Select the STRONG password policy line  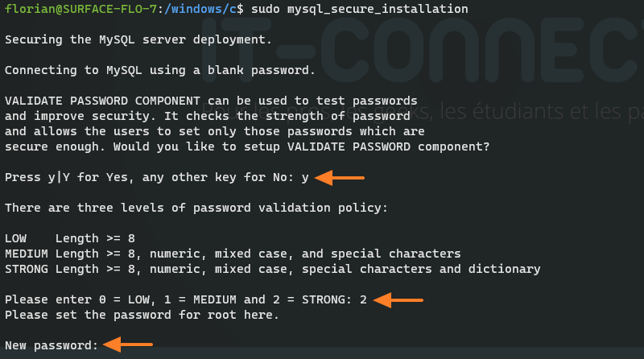click(272, 269)
